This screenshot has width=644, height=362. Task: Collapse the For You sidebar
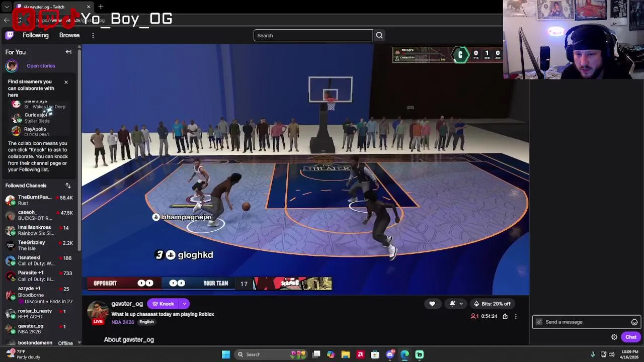68,52
